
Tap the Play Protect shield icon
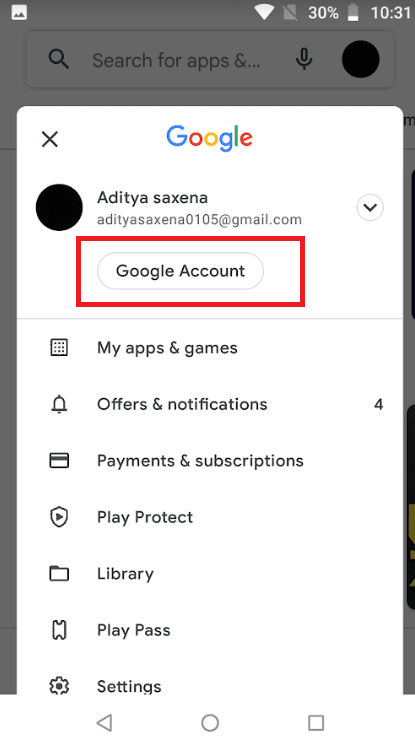pos(59,517)
